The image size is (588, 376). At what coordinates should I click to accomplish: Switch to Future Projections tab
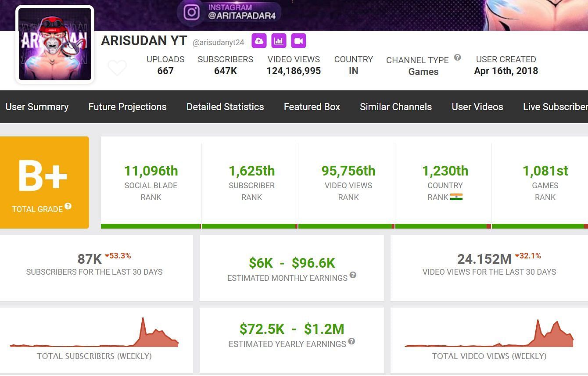coord(127,107)
